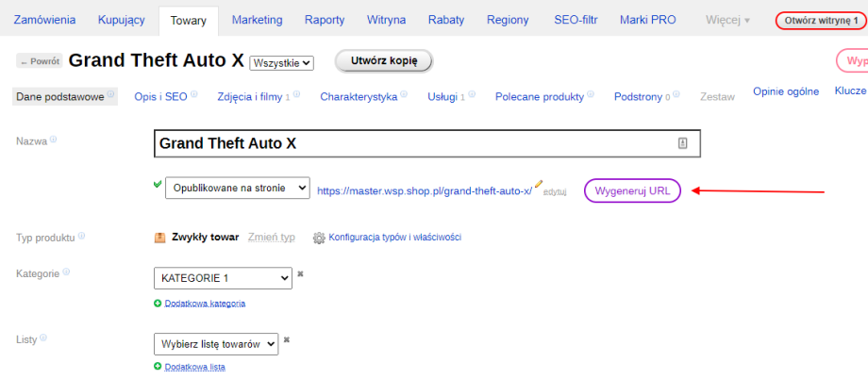Click the info icon beside Zdjęcia i filmy

pos(296,94)
